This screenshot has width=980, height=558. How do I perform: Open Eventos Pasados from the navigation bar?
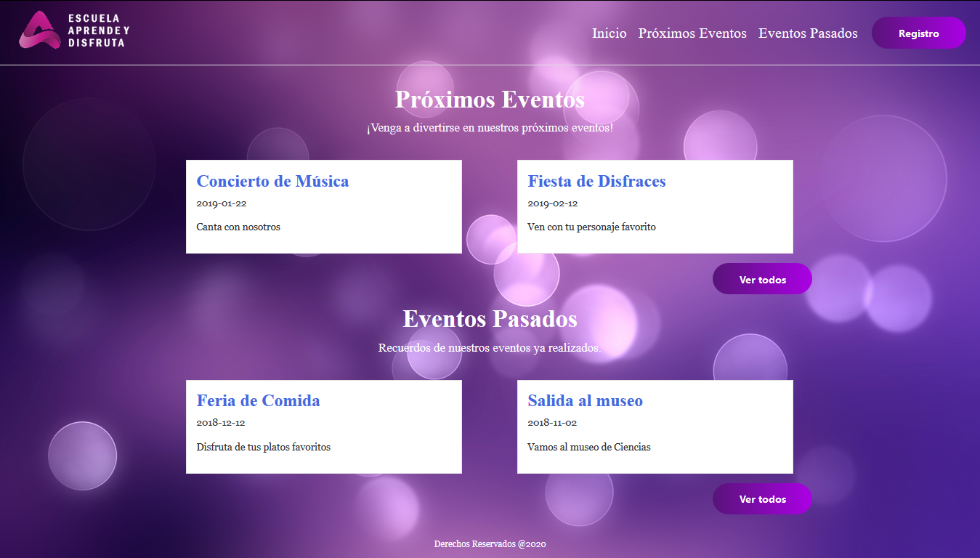coord(808,33)
